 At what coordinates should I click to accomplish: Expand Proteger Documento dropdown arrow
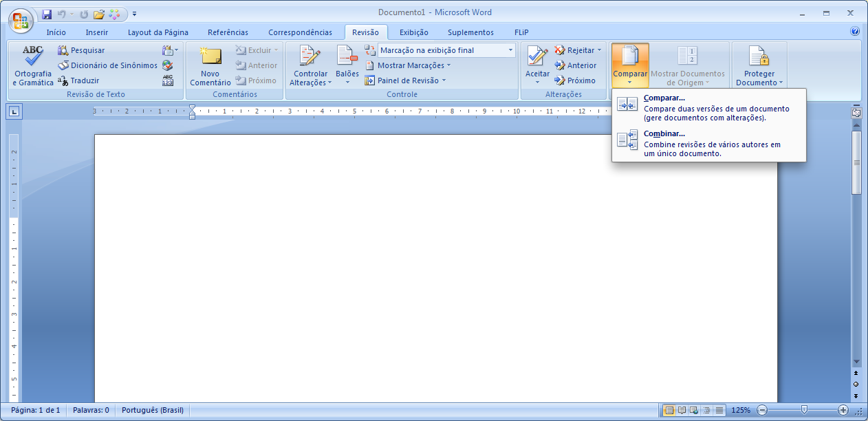[781, 83]
